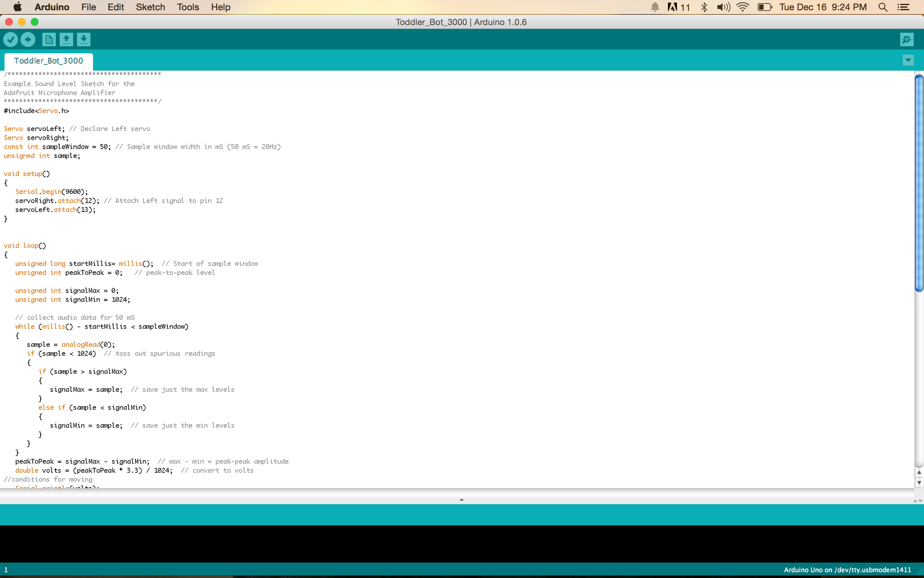The height and width of the screenshot is (578, 924).
Task: Open the Tools menu
Action: click(x=188, y=7)
